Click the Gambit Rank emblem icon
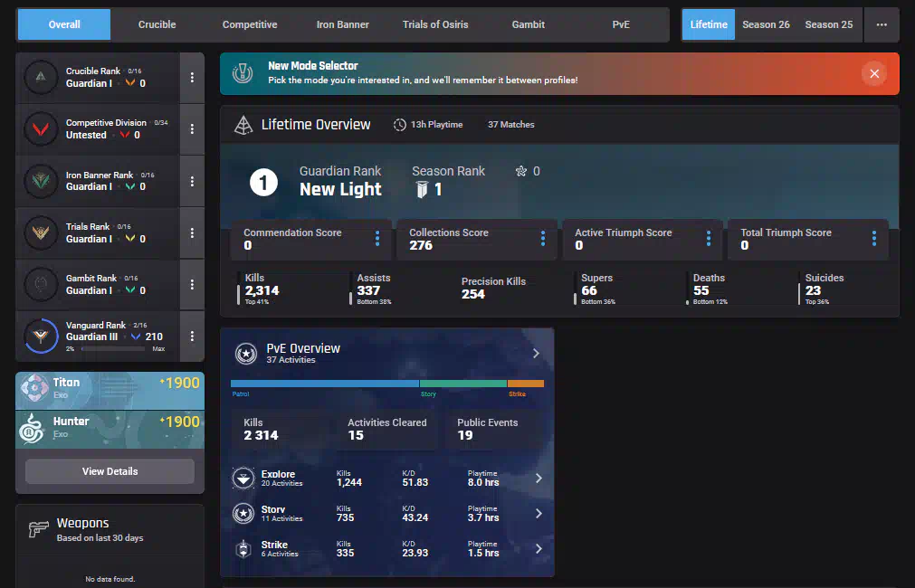Screen dimensions: 915x588 [41, 284]
